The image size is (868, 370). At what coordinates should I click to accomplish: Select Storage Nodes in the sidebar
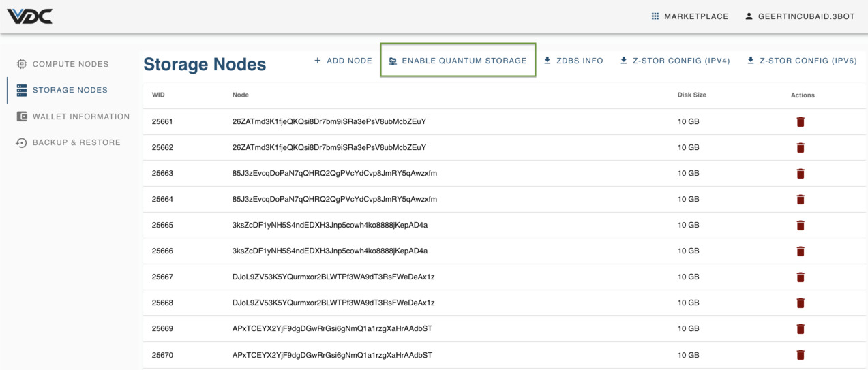(x=62, y=90)
